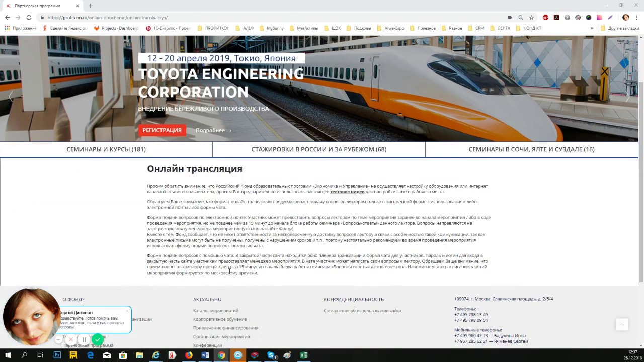Screen dimensions: 644x362
Task: Click the red РЕГИСТРАЦИЯ button
Action: 162,130
